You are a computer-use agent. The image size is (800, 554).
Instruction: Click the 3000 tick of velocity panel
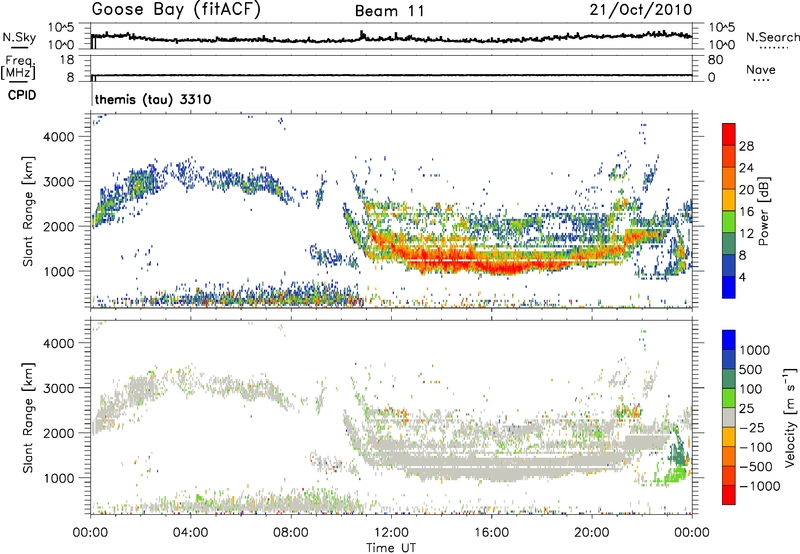59,388
